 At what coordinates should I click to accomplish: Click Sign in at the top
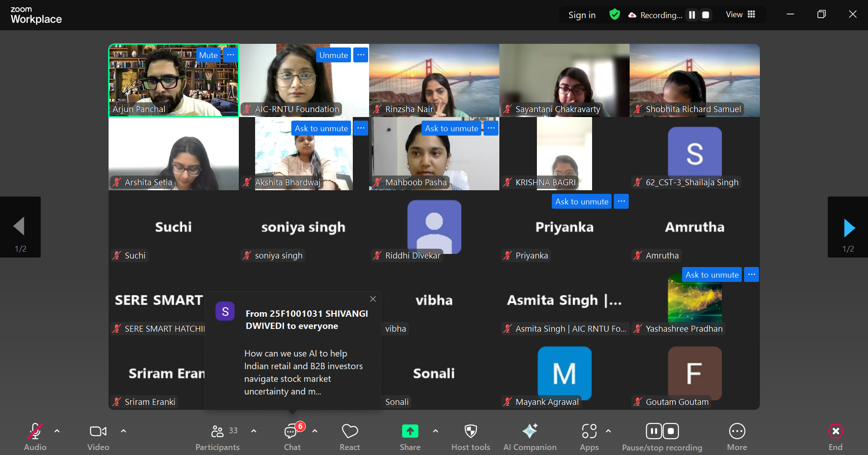point(582,15)
